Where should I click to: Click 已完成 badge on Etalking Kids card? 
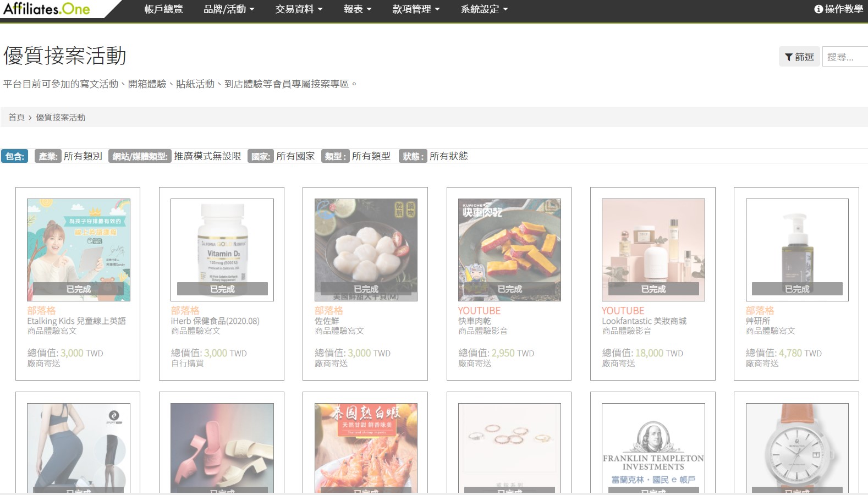[79, 289]
